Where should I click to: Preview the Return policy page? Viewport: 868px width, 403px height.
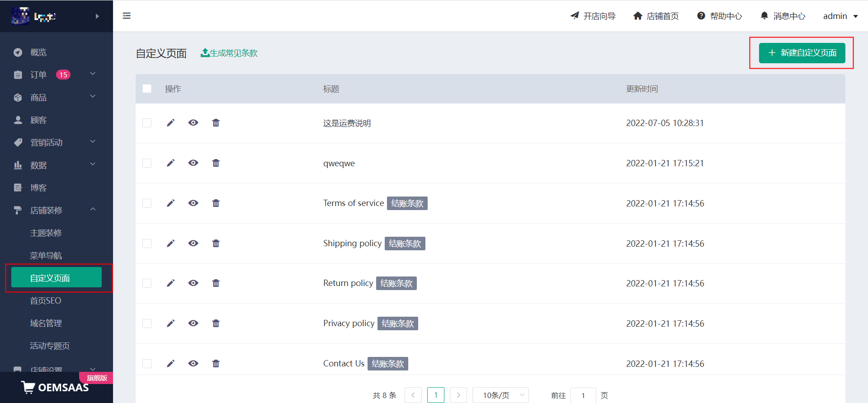[193, 283]
